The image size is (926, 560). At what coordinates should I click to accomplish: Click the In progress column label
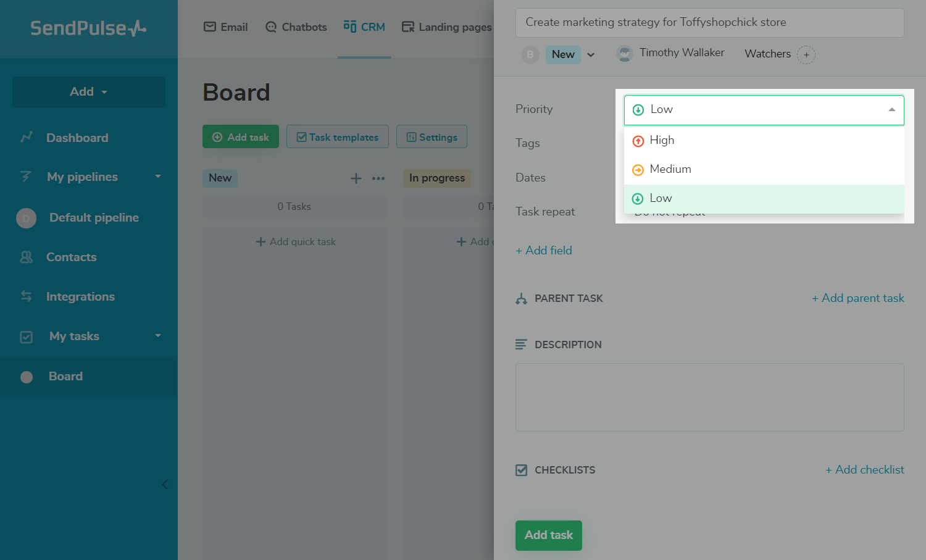pos(437,178)
